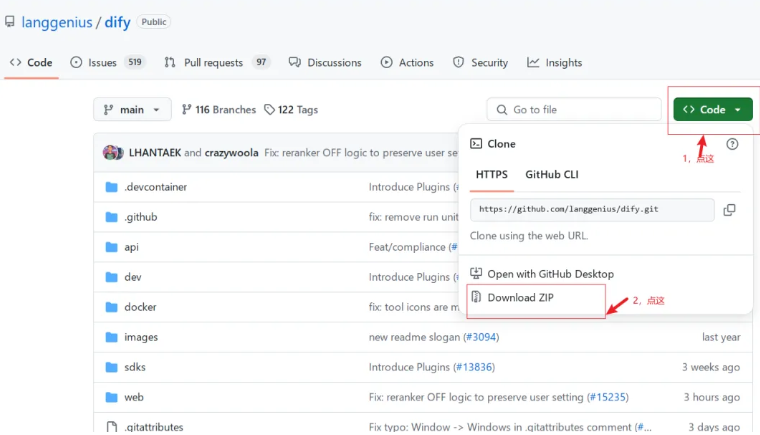The height and width of the screenshot is (435, 760).
Task: Open the dify repository link
Action: pyautogui.click(x=118, y=22)
